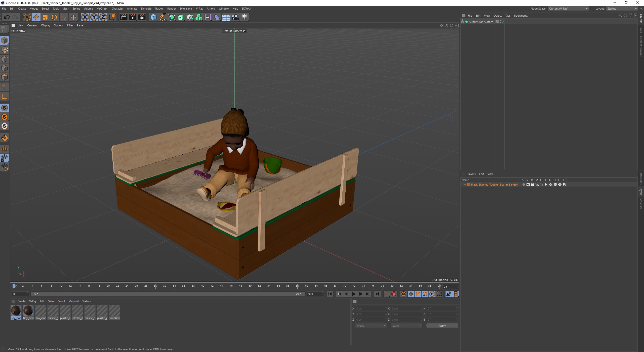Play the animation forward
Image resolution: width=644 pixels, height=352 pixels.
354,294
